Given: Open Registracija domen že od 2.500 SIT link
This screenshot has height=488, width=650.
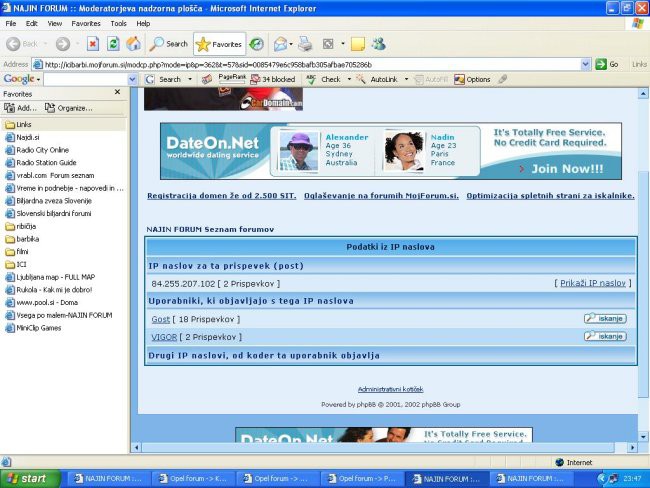Looking at the screenshot, I should (x=222, y=195).
